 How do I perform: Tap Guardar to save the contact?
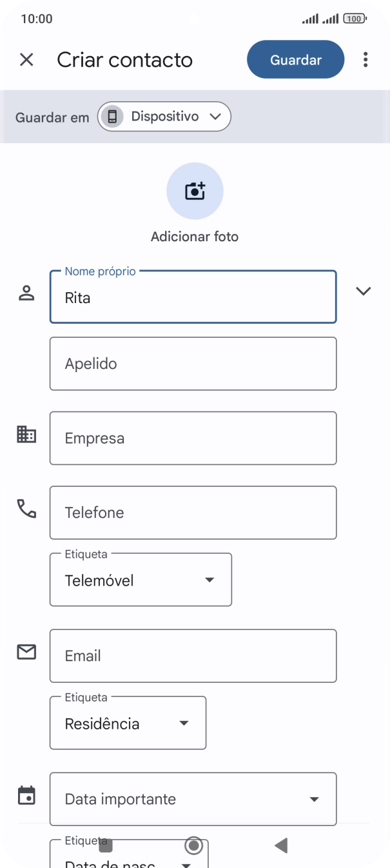[295, 59]
